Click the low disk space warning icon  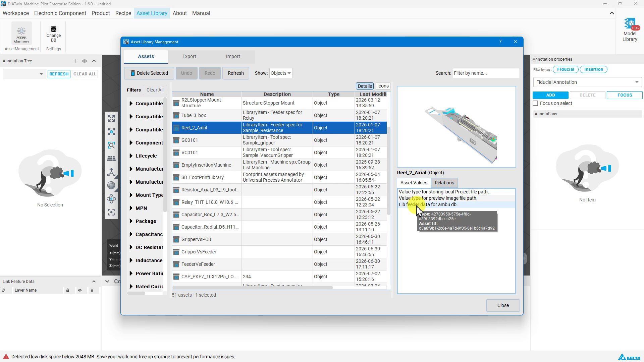click(x=6, y=357)
